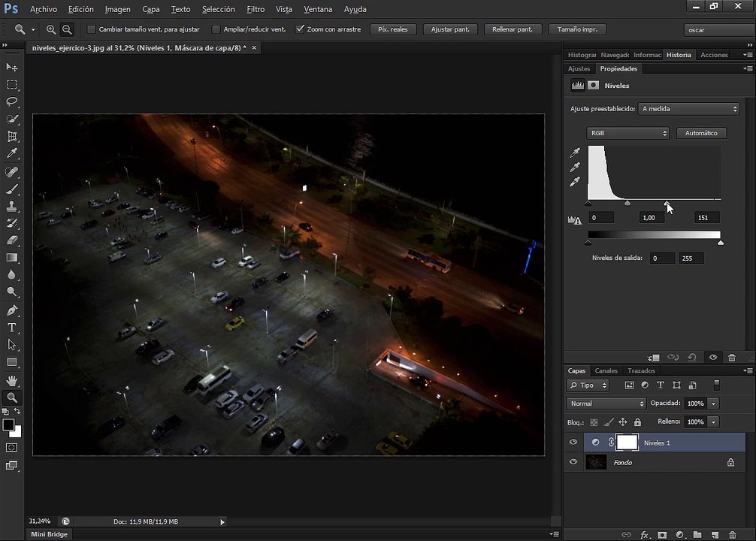The width and height of the screenshot is (756, 541).
Task: Click the white output level slider
Action: (x=721, y=243)
